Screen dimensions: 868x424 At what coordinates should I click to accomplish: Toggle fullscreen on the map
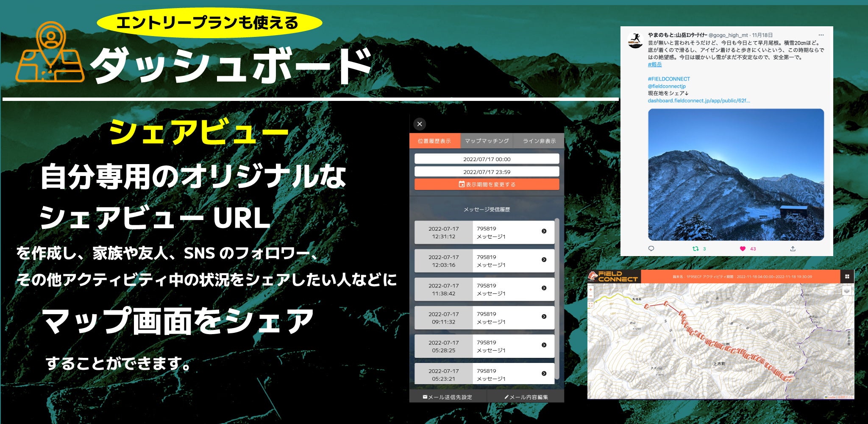[591, 304]
